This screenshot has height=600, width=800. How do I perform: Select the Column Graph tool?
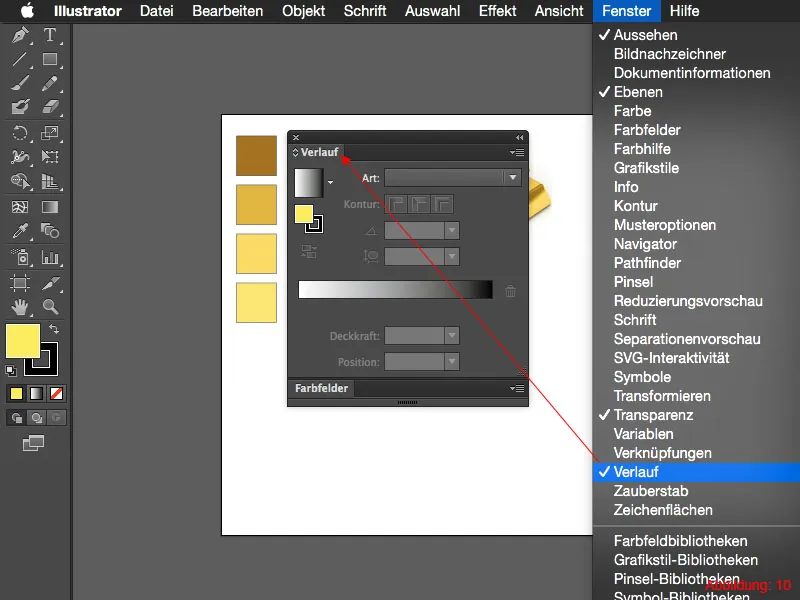(x=50, y=257)
